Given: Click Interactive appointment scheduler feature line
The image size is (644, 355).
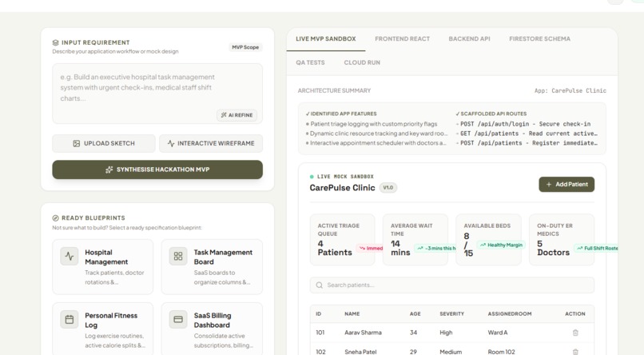Looking at the screenshot, I should (376, 143).
